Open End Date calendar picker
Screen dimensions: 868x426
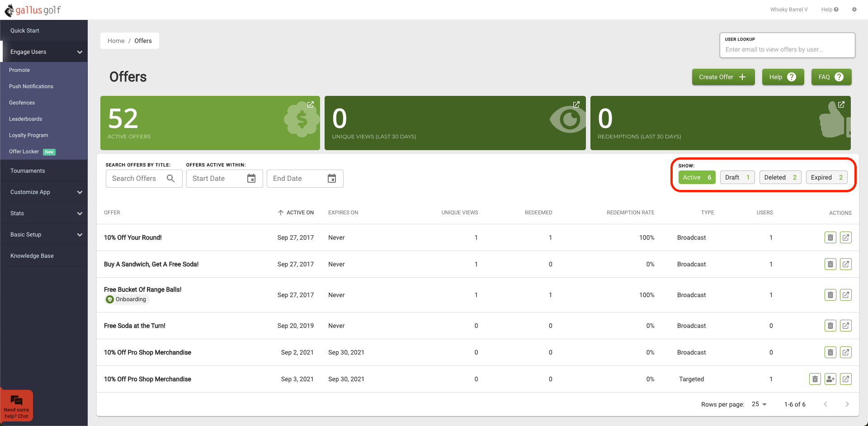pos(332,178)
